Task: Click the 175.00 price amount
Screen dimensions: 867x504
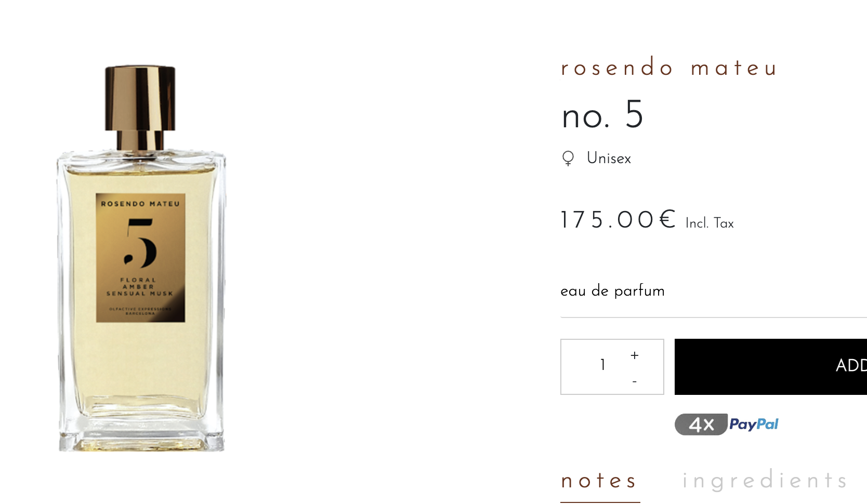Action: (607, 220)
